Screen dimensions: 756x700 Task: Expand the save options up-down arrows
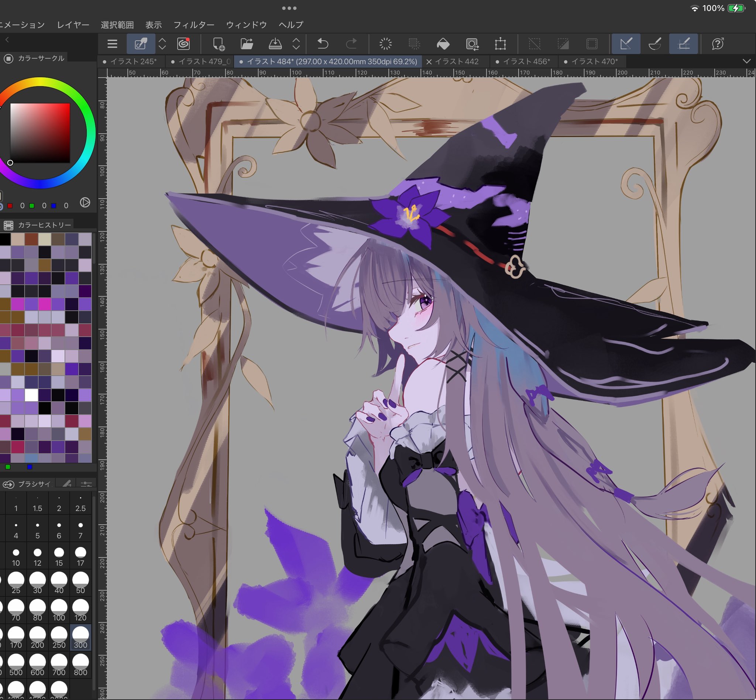point(296,44)
